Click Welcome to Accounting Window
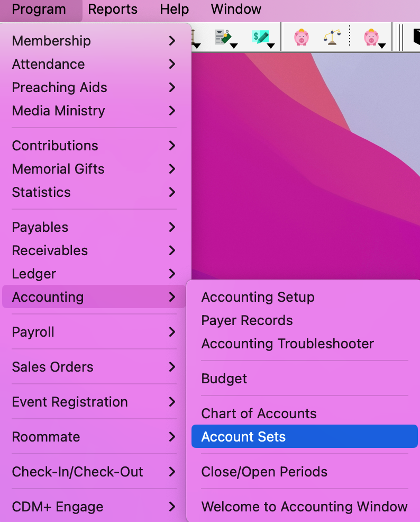The image size is (420, 522). [305, 507]
